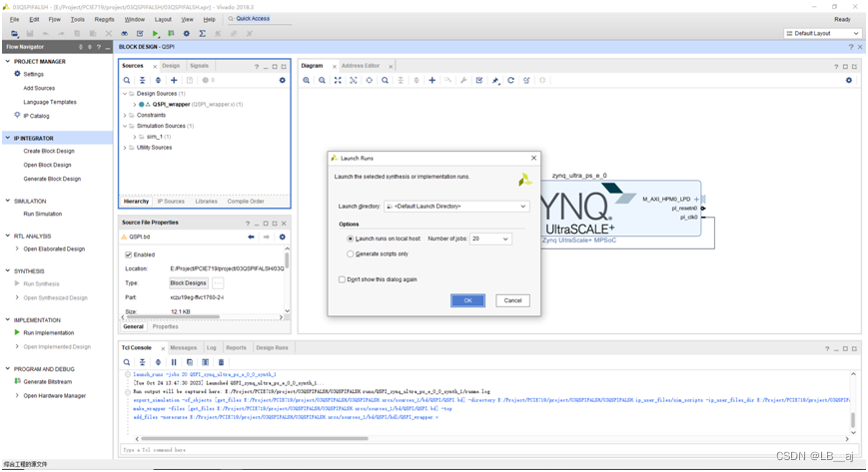
Task: Open the Flow menu
Action: click(54, 19)
